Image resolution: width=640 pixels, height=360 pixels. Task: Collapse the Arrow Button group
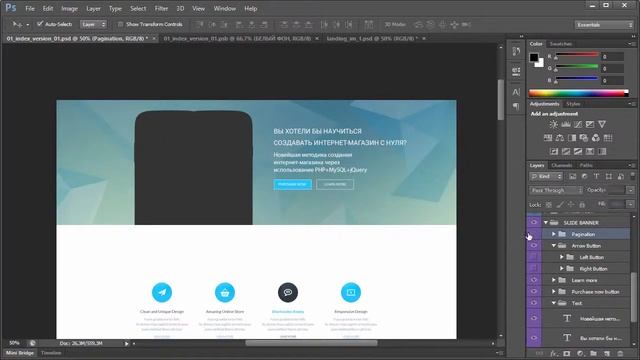pyautogui.click(x=553, y=245)
